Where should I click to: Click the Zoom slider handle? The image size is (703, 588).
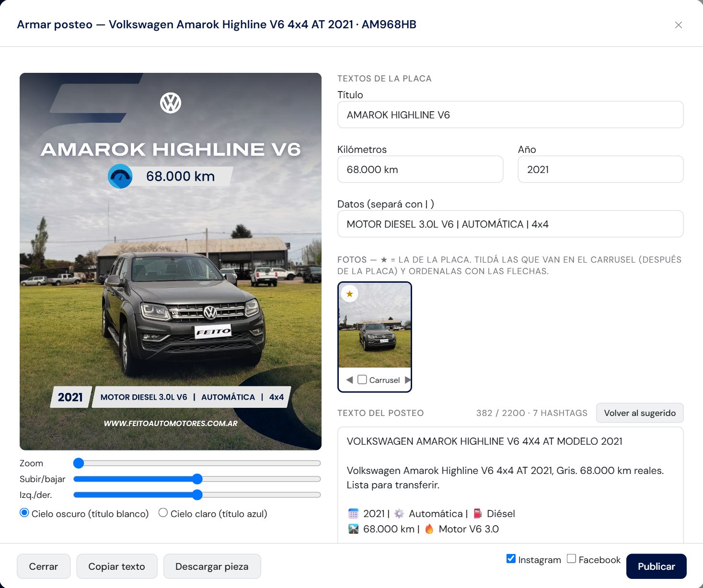pyautogui.click(x=79, y=463)
